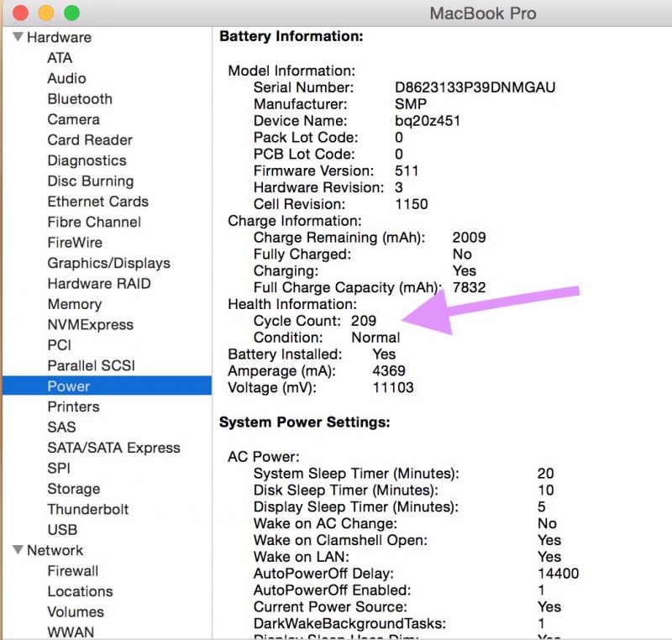Click the Condition value Normal
This screenshot has height=640, width=672.
coord(375,338)
